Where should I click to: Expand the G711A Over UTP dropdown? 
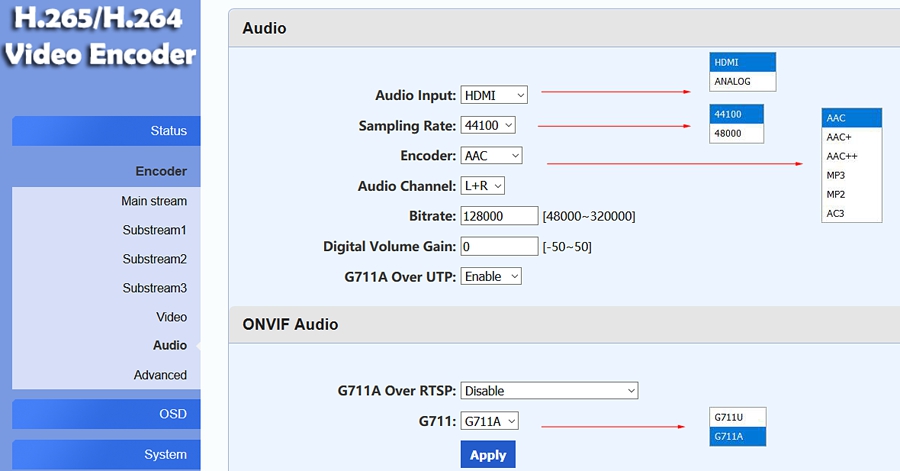(491, 276)
